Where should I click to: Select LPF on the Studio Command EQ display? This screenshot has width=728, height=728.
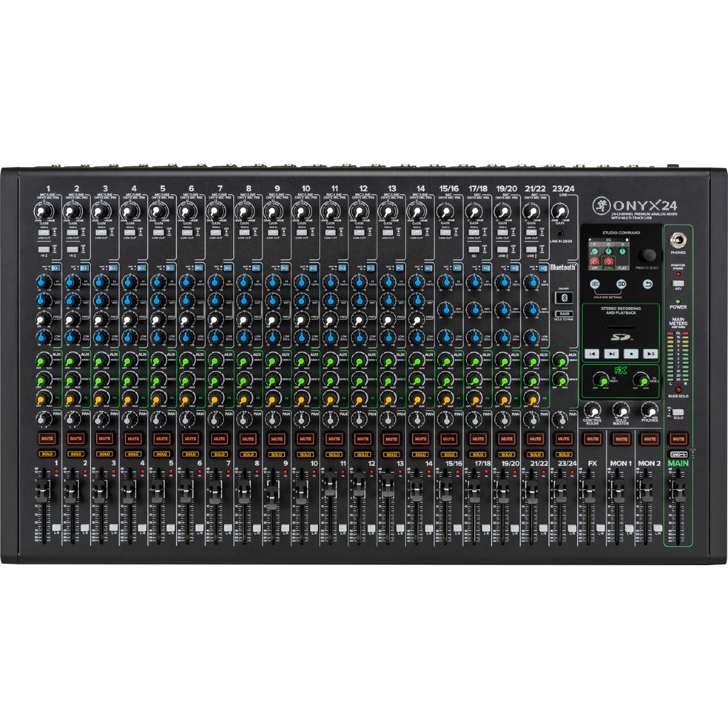(594, 268)
